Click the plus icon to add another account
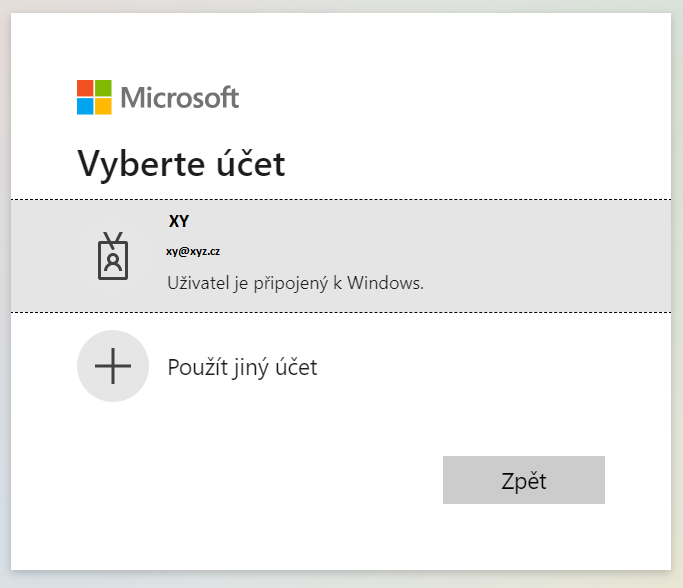The width and height of the screenshot is (683, 588). (x=113, y=366)
